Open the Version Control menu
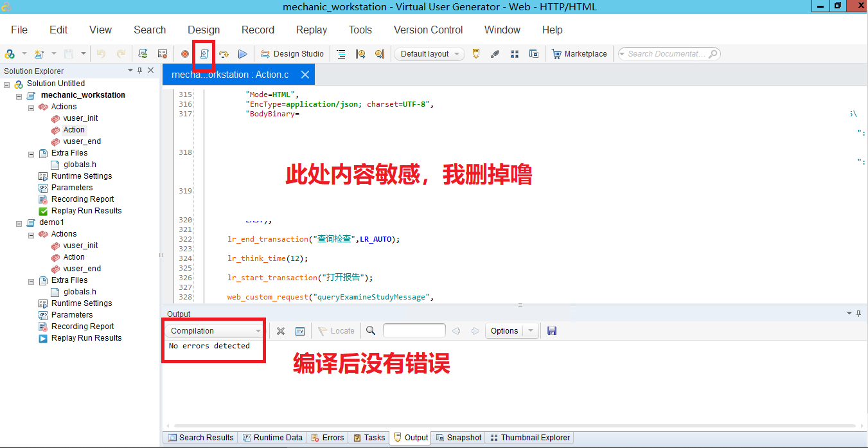This screenshot has width=868, height=448. [x=428, y=30]
